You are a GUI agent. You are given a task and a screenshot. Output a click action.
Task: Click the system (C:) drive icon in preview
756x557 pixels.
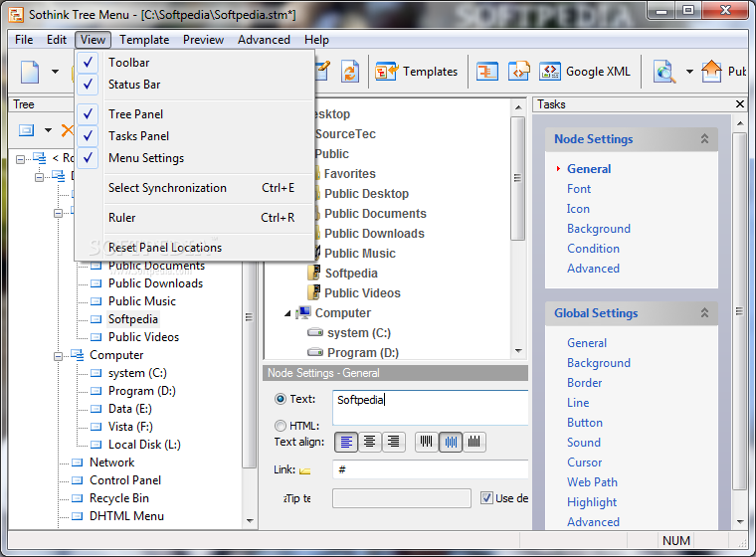(315, 332)
